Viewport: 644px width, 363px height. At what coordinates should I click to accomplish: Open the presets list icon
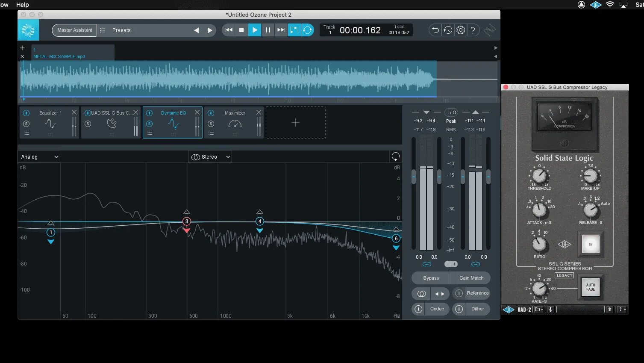coord(103,30)
